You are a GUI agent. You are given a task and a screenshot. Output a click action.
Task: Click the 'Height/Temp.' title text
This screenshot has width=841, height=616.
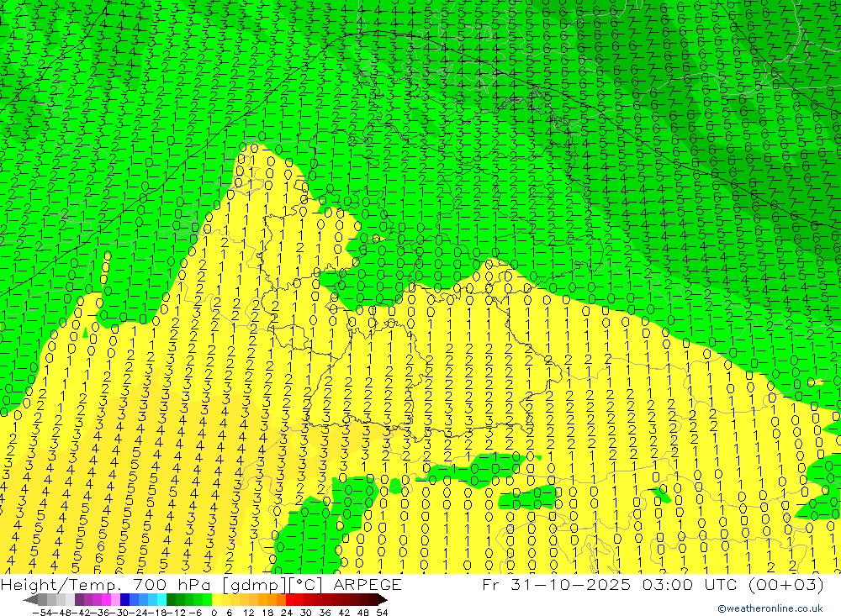[x=60, y=585]
